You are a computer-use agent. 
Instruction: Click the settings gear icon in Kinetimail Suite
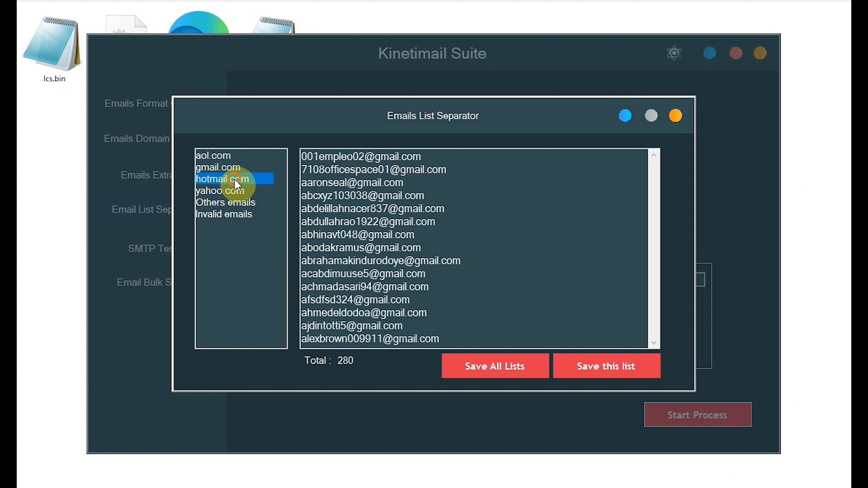point(674,53)
